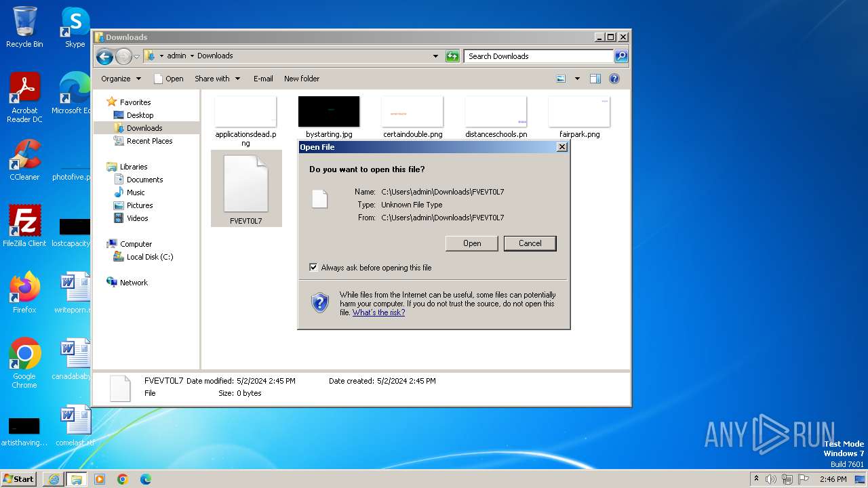
Task: Uncheck Always ask before opening this file
Action: pyautogui.click(x=313, y=268)
